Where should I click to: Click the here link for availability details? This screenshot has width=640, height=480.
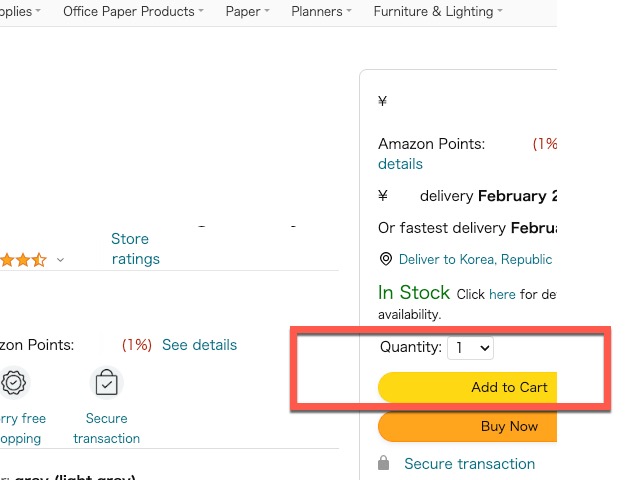click(x=502, y=294)
